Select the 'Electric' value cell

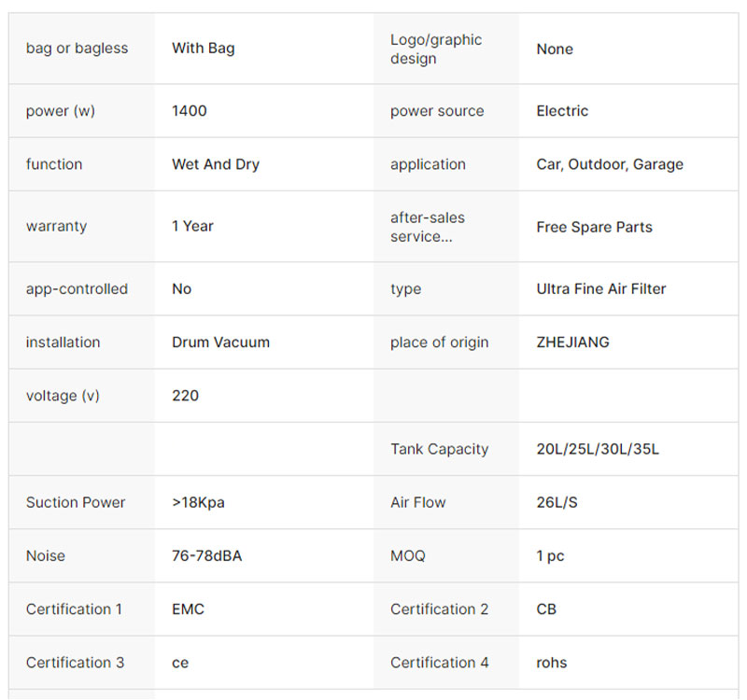coord(562,111)
